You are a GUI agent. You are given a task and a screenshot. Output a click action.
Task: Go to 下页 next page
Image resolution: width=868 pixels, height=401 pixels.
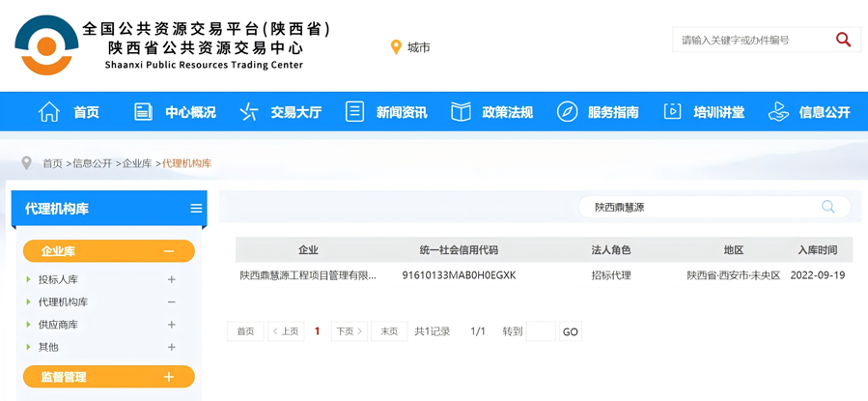pos(349,331)
